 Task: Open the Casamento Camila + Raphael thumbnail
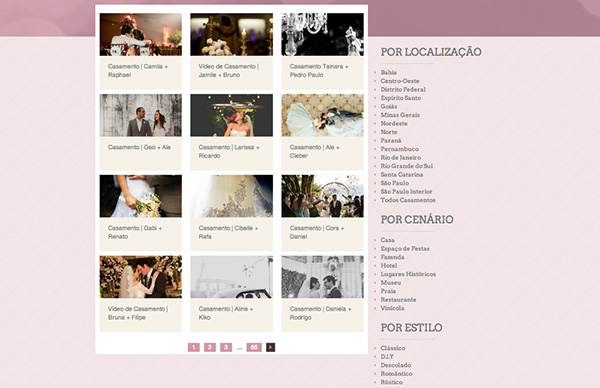pos(141,34)
